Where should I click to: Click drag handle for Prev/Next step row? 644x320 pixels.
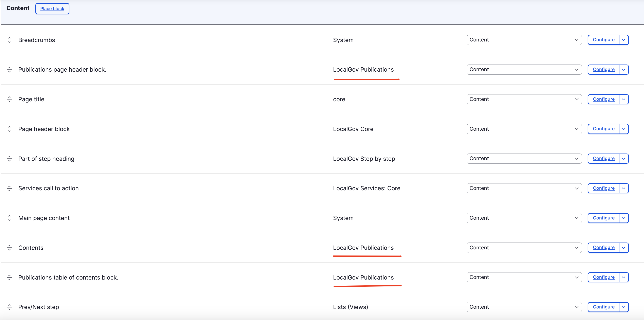point(10,307)
